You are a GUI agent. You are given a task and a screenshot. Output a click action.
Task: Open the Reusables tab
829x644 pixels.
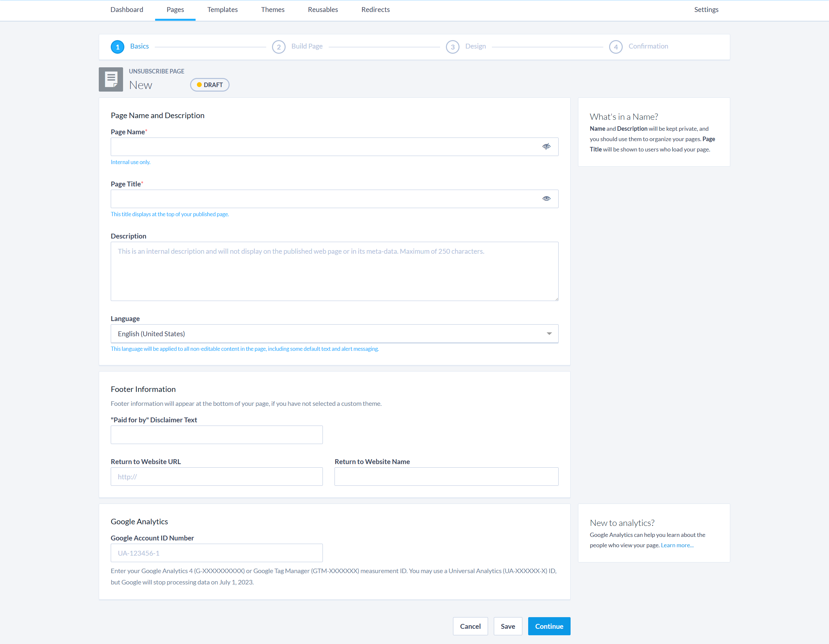pos(323,9)
